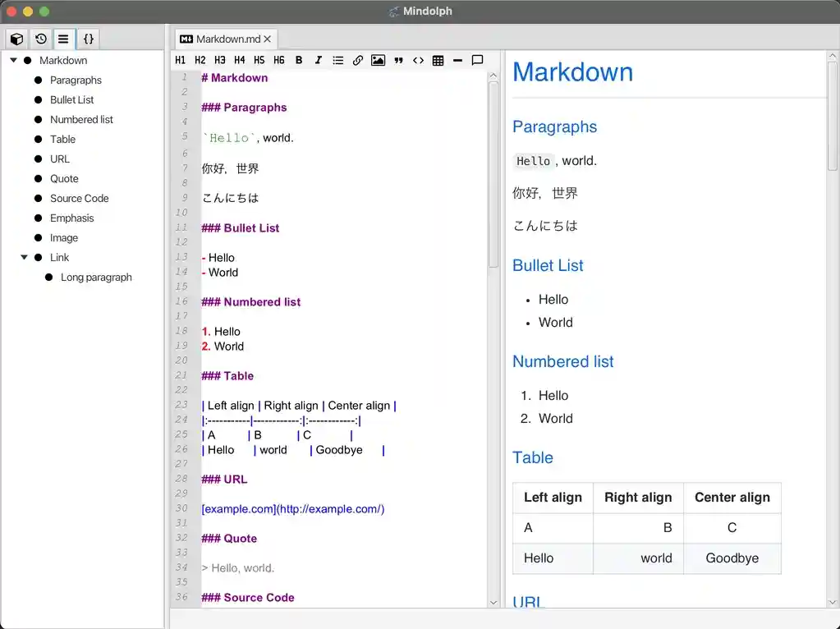840x629 pixels.
Task: Click the H3 heading toolbar button
Action: pos(220,60)
